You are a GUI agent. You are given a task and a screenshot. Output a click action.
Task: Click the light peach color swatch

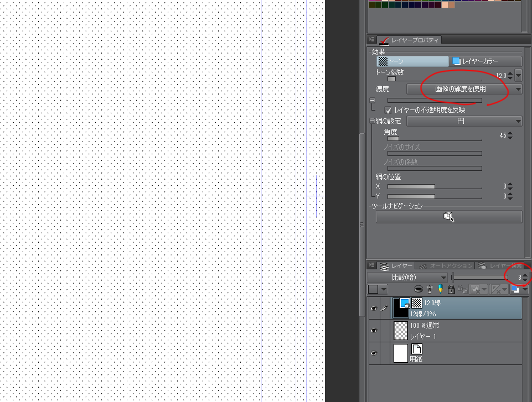click(x=445, y=5)
